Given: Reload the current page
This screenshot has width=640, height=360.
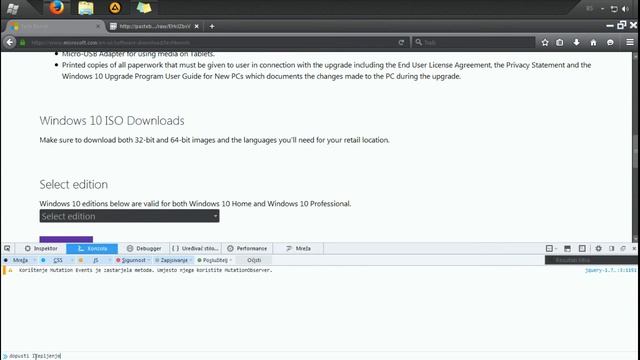Looking at the screenshot, I should click(x=401, y=42).
